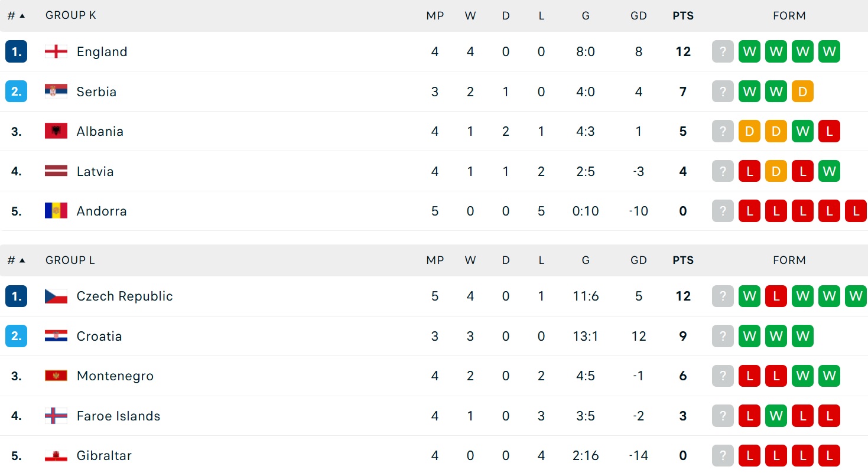868x473 pixels.
Task: Open the Latvia team link
Action: [95, 171]
